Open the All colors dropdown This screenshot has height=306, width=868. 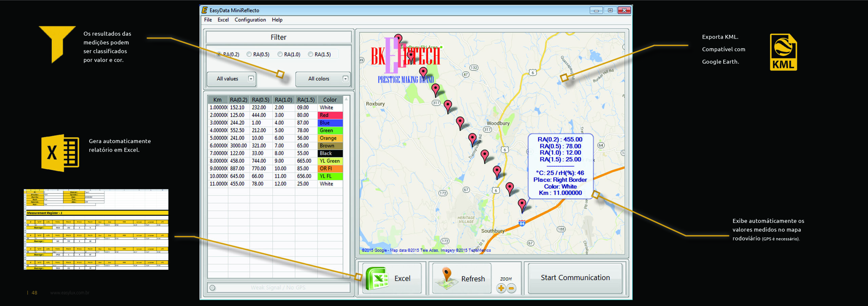point(345,79)
